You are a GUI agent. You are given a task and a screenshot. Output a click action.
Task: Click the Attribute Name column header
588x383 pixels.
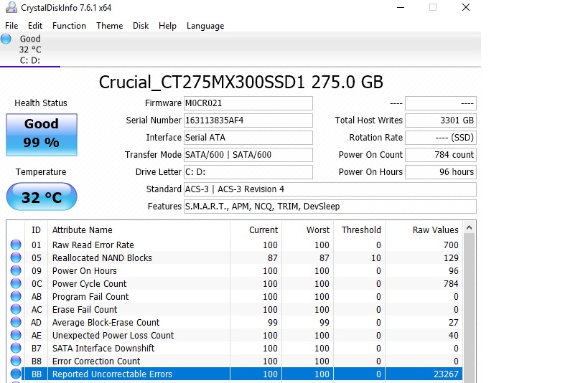pos(139,230)
